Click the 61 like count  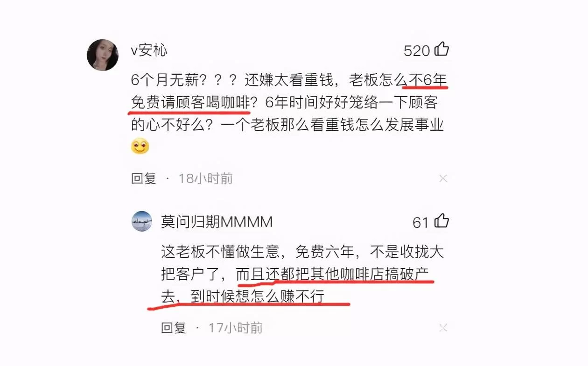[420, 223]
